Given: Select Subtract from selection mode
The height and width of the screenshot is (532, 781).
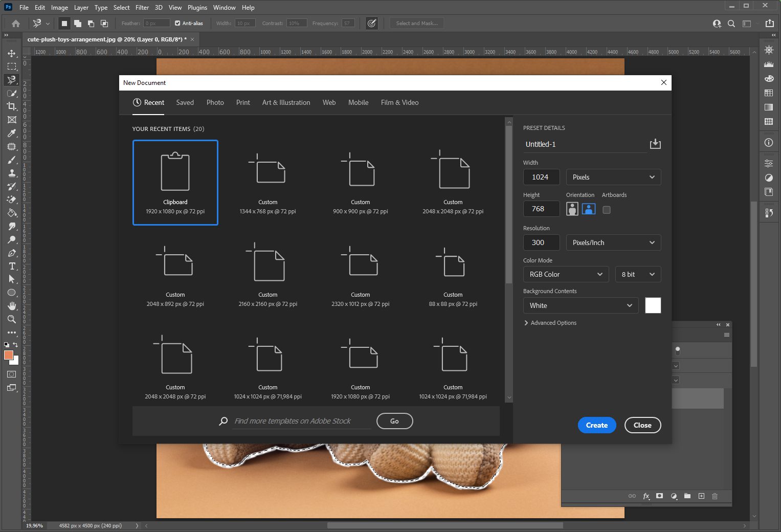Looking at the screenshot, I should click(91, 23).
